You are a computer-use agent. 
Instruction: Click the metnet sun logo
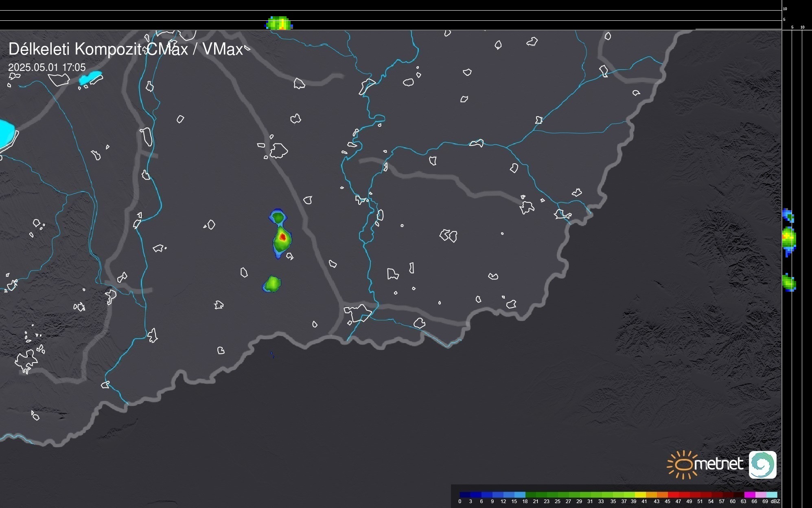[683, 464]
